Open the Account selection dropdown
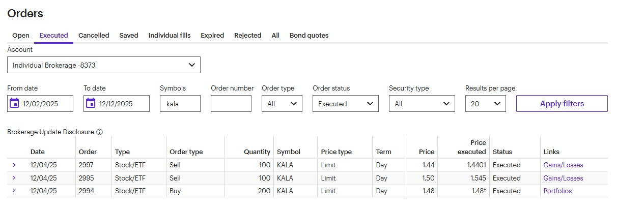 pos(104,65)
